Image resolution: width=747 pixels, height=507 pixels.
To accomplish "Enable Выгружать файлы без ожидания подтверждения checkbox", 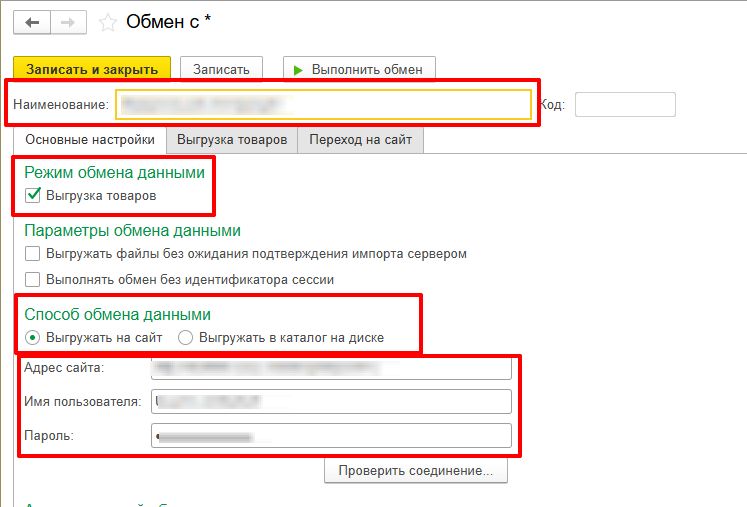I will 33,254.
